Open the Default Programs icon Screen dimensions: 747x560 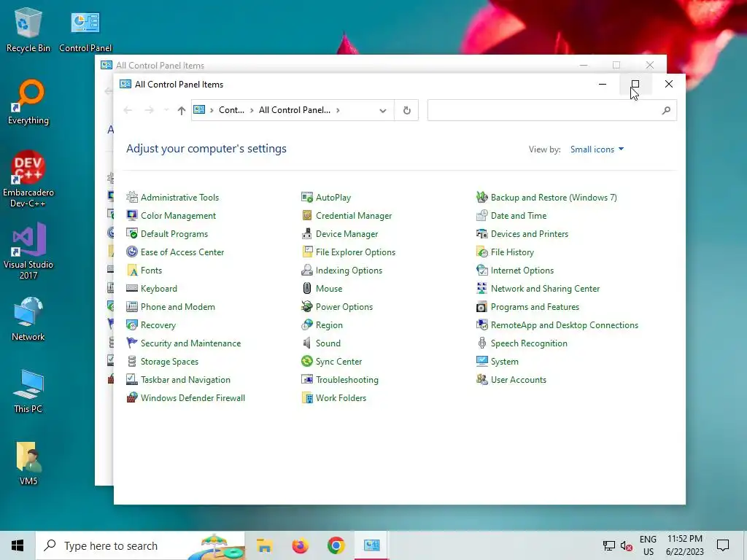(x=132, y=234)
